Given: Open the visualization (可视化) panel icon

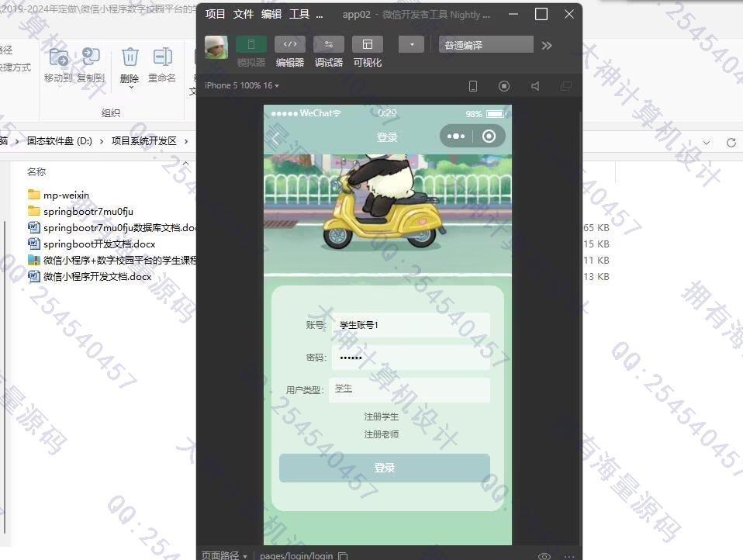Looking at the screenshot, I should pyautogui.click(x=368, y=44).
